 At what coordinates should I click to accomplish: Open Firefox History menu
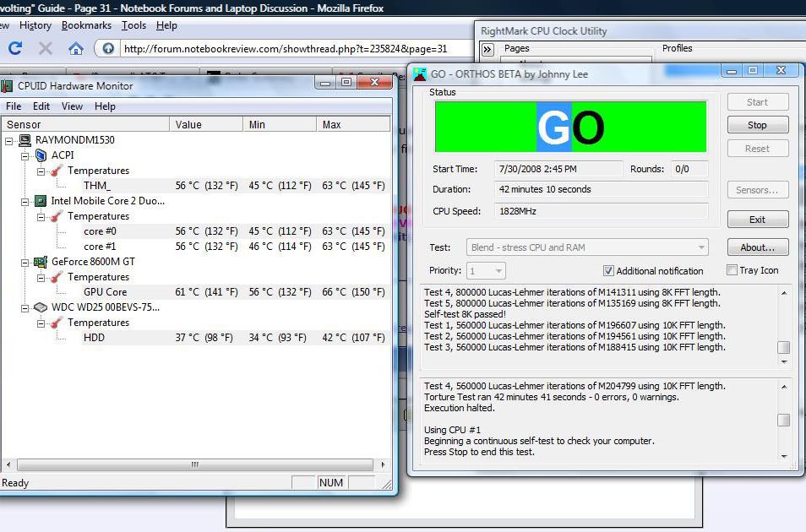[x=35, y=25]
